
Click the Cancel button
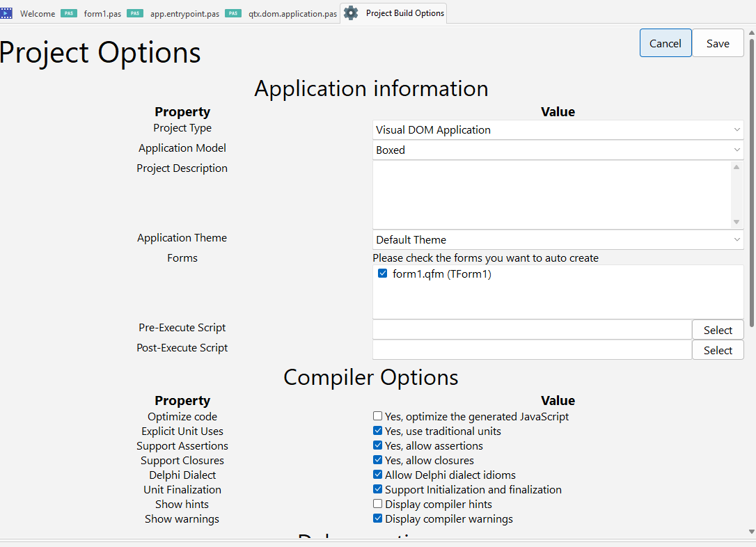pyautogui.click(x=665, y=43)
